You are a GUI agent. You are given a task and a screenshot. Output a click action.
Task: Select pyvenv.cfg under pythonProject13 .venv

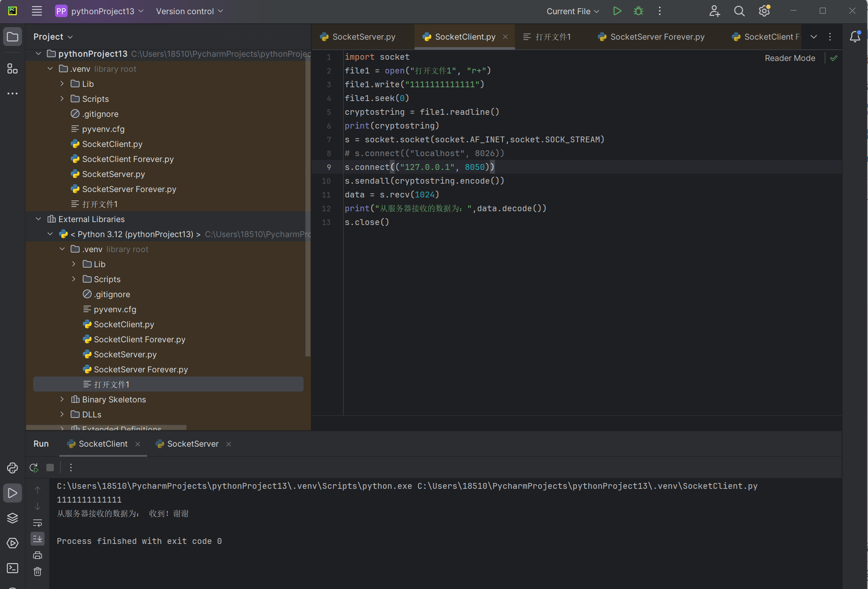(x=103, y=129)
